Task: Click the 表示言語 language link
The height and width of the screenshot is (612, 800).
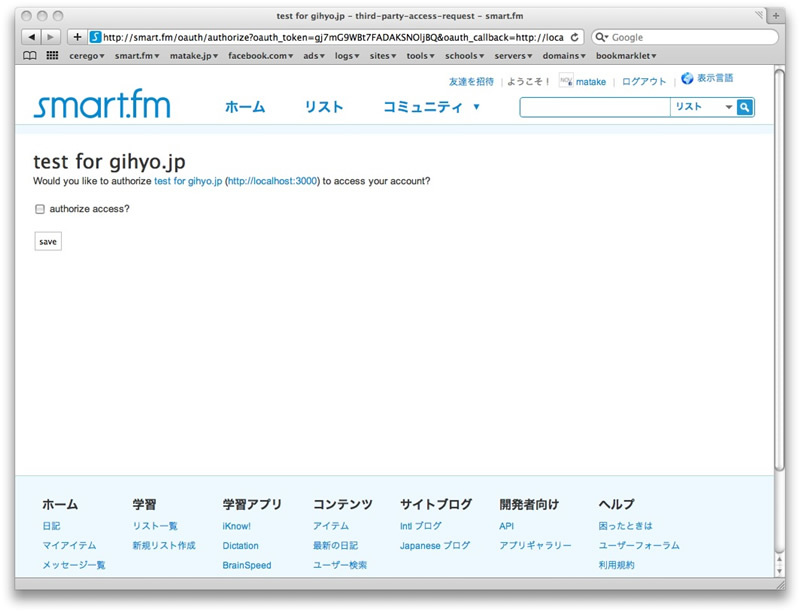Action: (715, 78)
